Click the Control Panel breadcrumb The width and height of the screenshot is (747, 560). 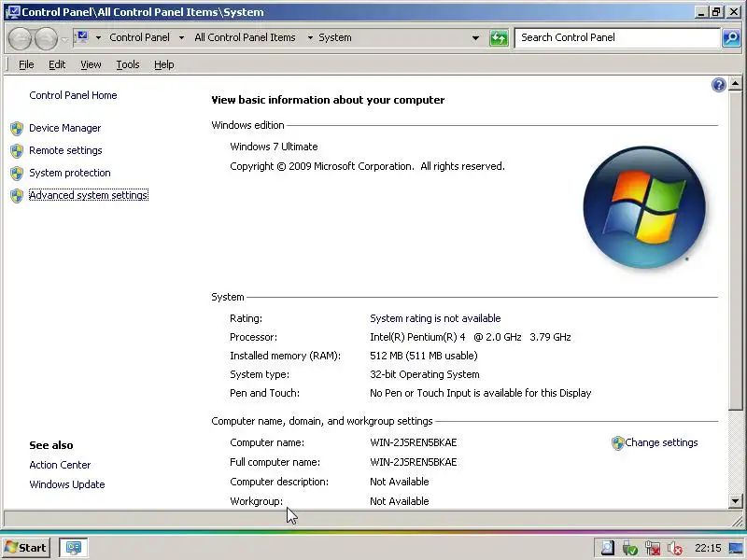click(x=139, y=37)
